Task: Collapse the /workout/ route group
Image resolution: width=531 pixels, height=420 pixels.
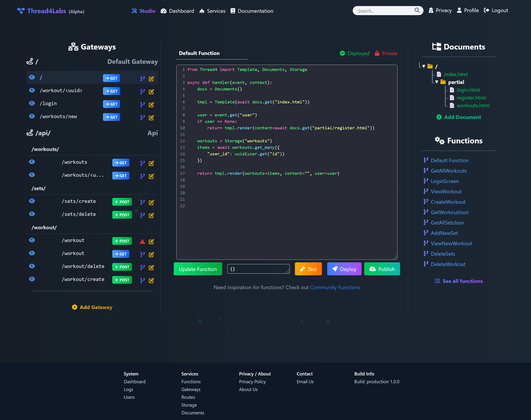Action: tap(44, 228)
